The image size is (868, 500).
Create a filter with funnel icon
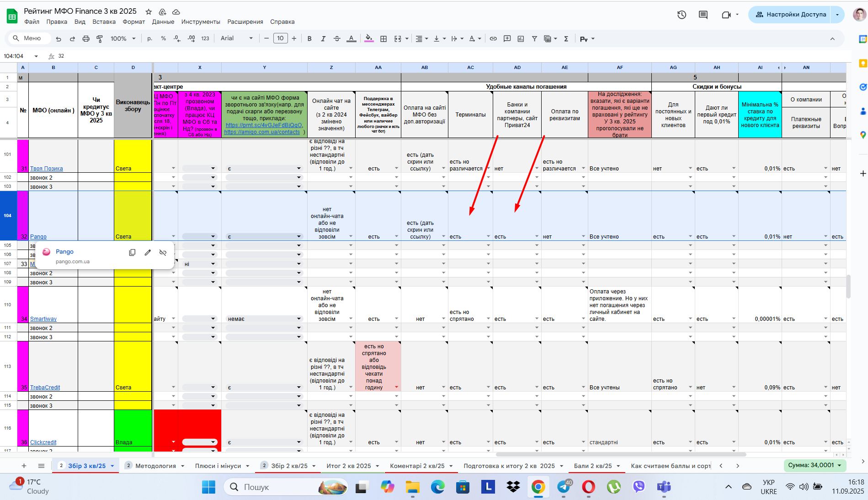[534, 39]
